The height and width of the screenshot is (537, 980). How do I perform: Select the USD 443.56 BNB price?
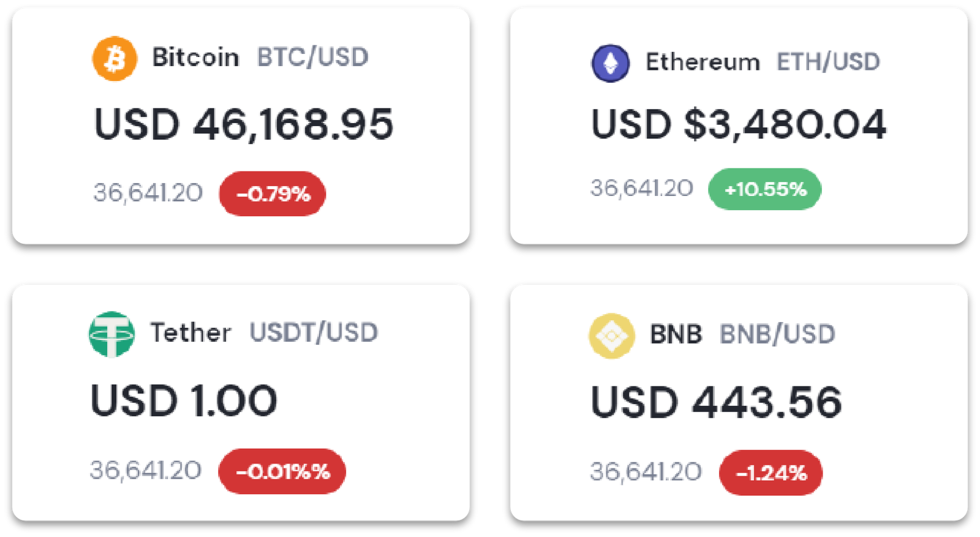pyautogui.click(x=716, y=402)
